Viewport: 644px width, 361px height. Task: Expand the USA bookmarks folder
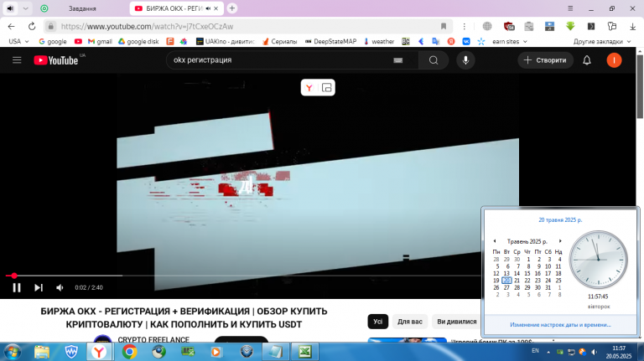pos(18,41)
